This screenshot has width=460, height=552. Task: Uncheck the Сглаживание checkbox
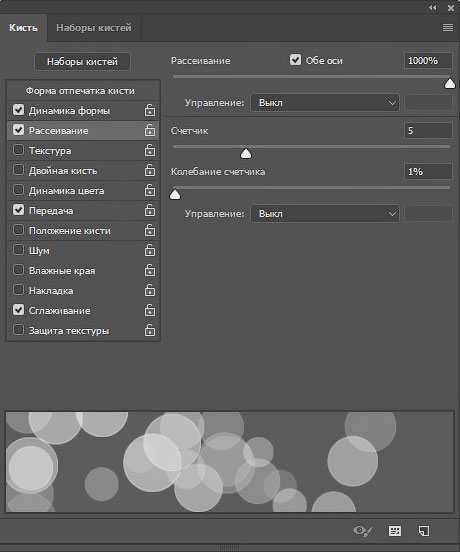coord(18,310)
